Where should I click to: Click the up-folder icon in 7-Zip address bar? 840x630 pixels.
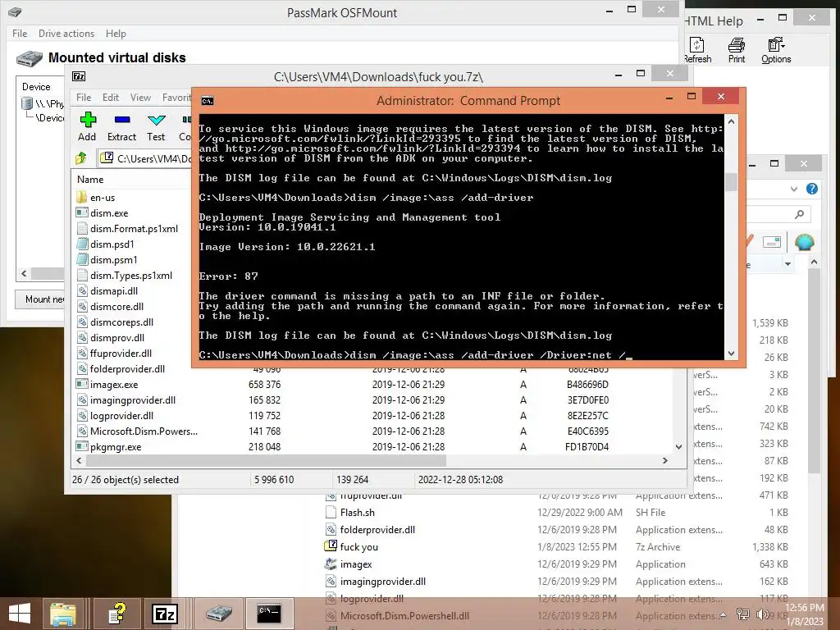[81, 158]
